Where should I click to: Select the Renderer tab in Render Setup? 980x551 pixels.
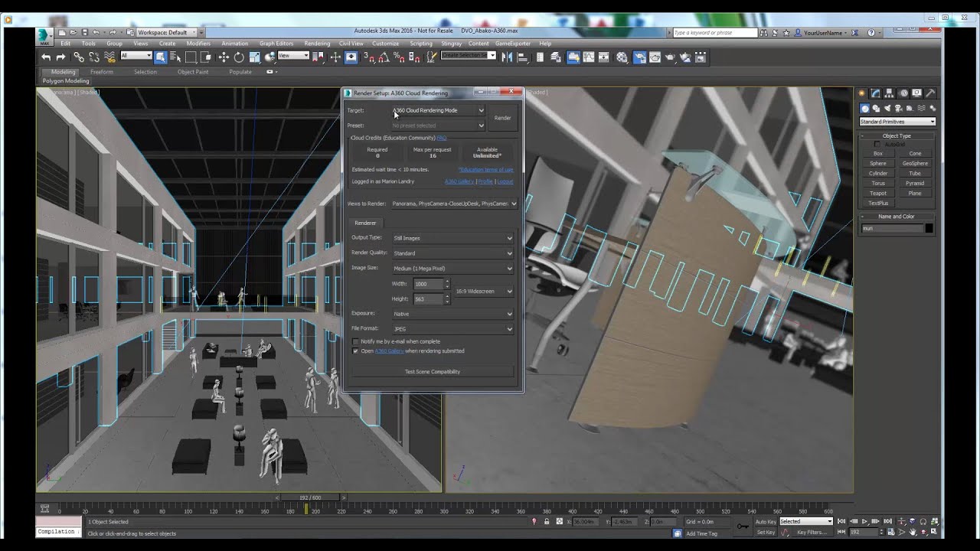tap(365, 223)
